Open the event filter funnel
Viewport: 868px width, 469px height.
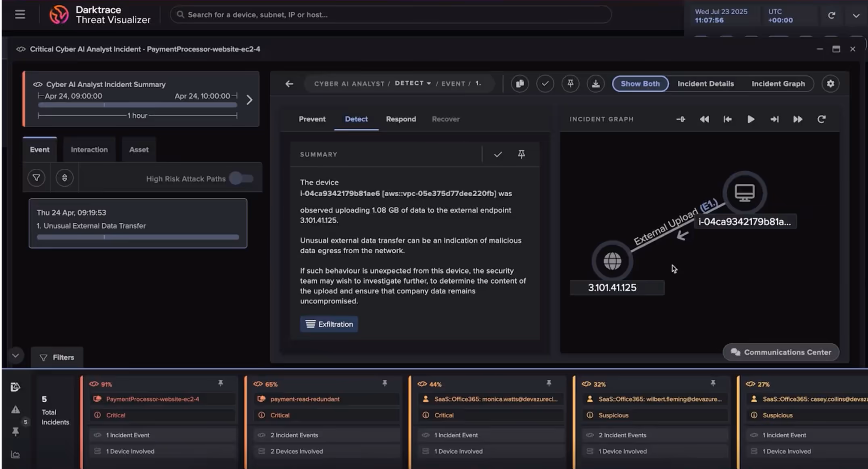tap(36, 178)
